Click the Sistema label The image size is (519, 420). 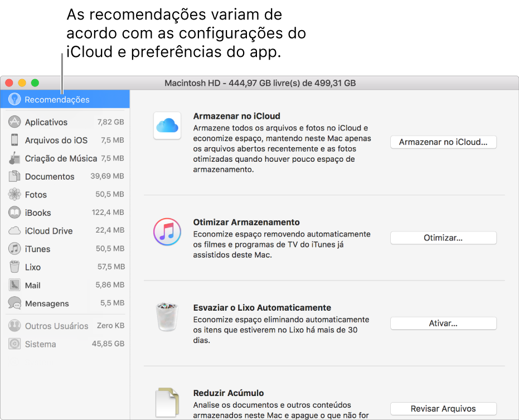coord(40,344)
